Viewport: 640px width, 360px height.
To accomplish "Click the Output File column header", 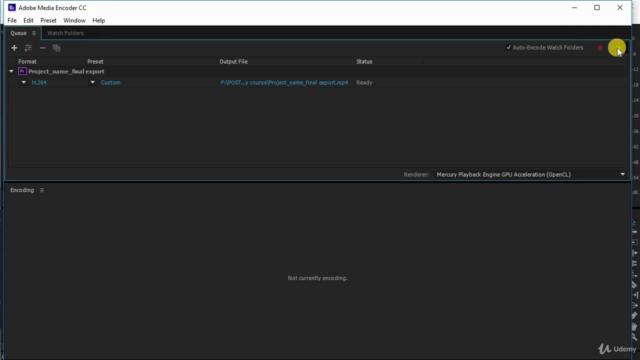I will 233,62.
